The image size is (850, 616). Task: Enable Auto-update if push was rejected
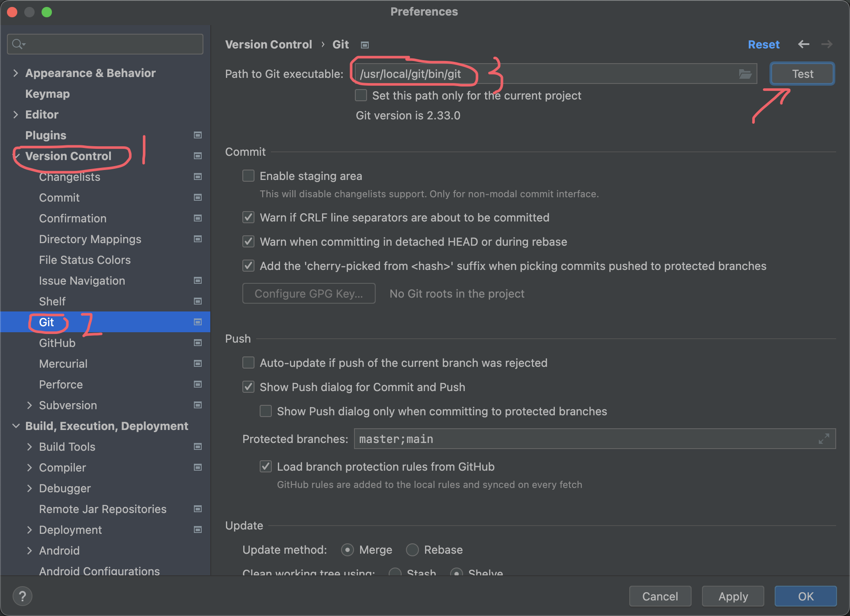(248, 363)
